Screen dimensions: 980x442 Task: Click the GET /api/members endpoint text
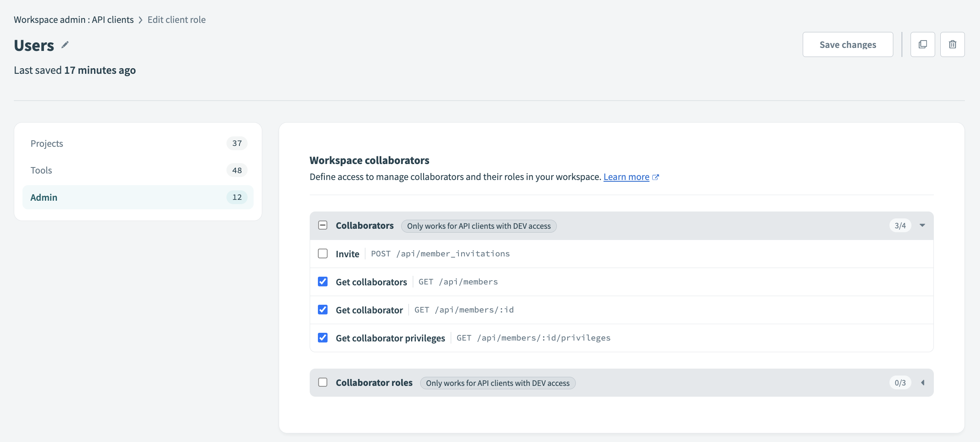(458, 282)
